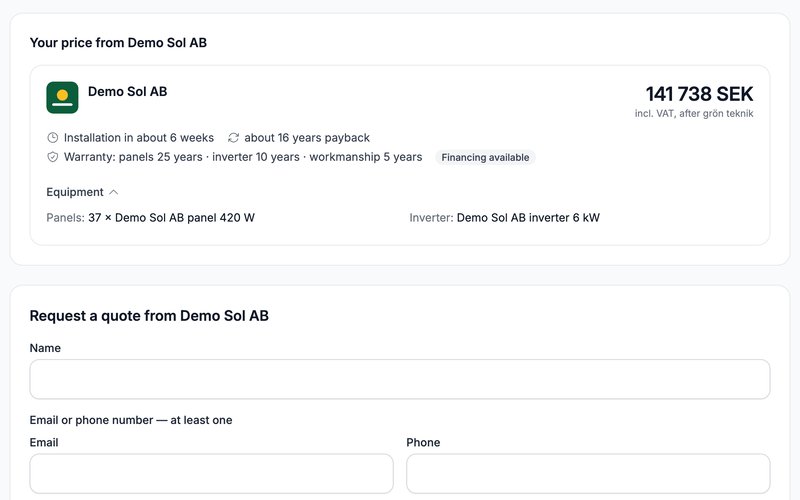
Task: Click the clock icon beside installation time
Action: click(53, 138)
